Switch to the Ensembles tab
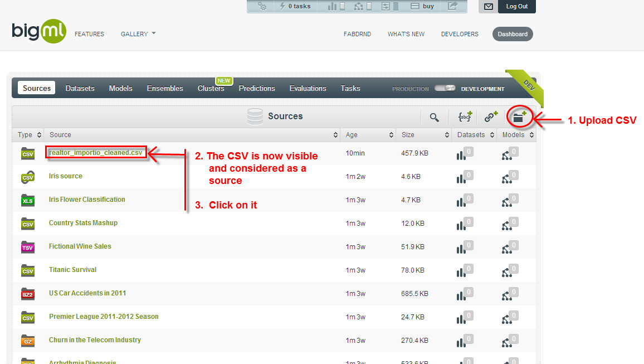The height and width of the screenshot is (364, 644). click(x=165, y=88)
